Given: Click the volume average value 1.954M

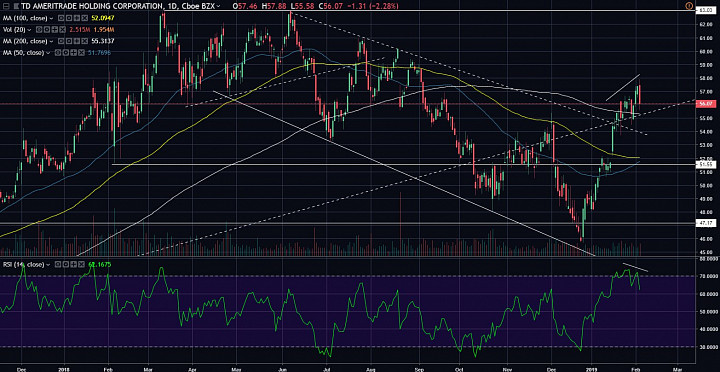Looking at the screenshot, I should 104,29.
